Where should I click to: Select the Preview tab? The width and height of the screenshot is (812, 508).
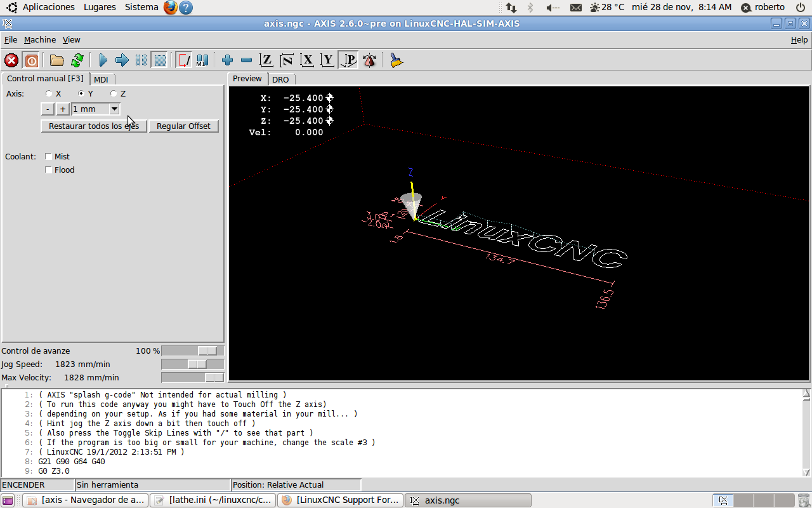coord(247,79)
